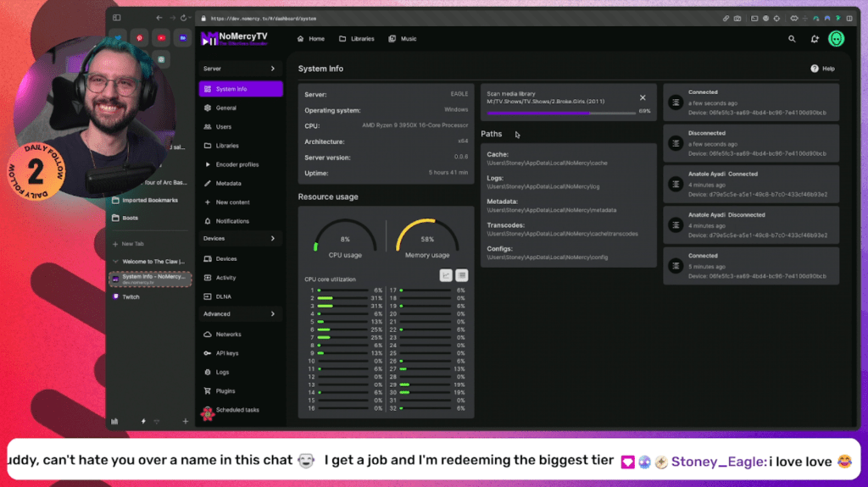Click the notification bell in top bar

point(815,39)
